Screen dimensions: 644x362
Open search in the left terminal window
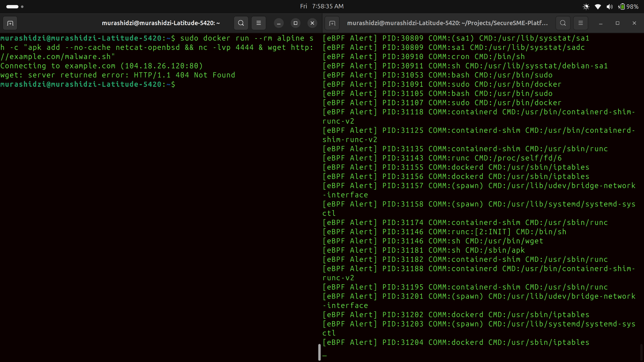pos(241,23)
